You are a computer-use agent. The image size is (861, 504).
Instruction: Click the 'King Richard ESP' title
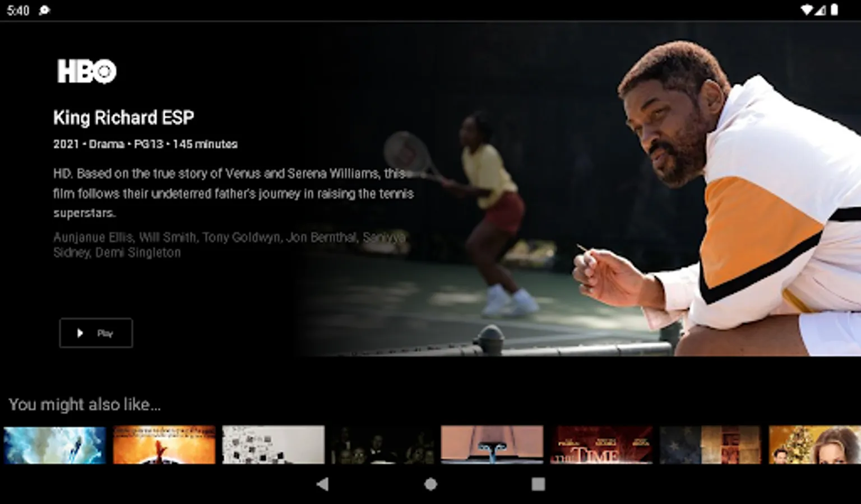pyautogui.click(x=123, y=118)
